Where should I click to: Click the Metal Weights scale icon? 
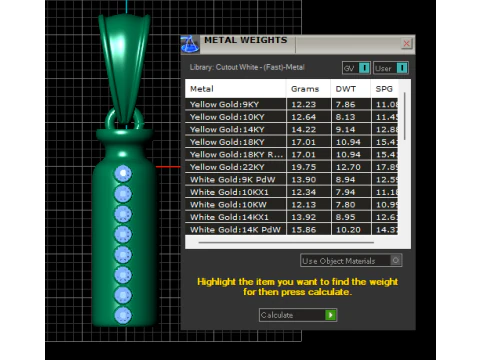point(190,44)
